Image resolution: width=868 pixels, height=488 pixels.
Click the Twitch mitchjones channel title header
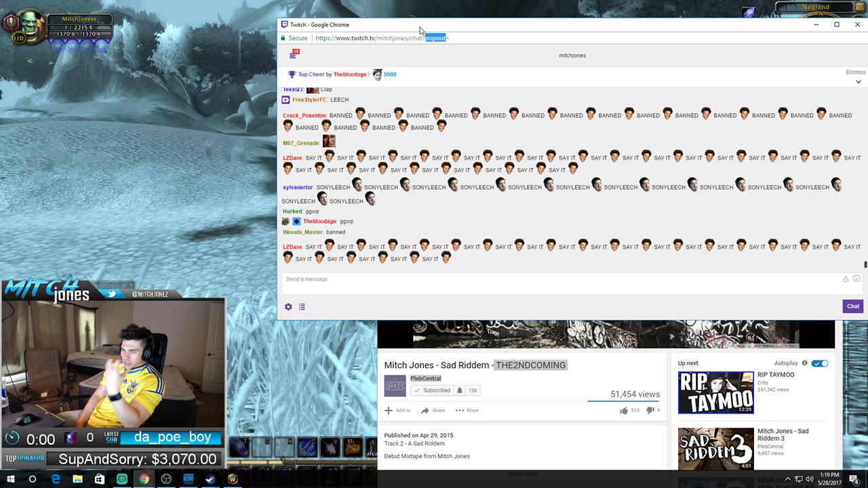572,56
